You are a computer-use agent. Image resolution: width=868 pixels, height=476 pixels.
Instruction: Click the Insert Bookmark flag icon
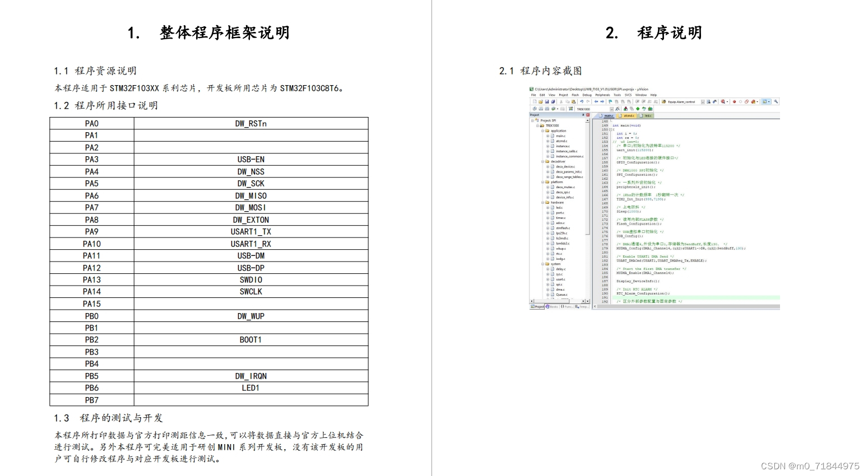click(610, 102)
